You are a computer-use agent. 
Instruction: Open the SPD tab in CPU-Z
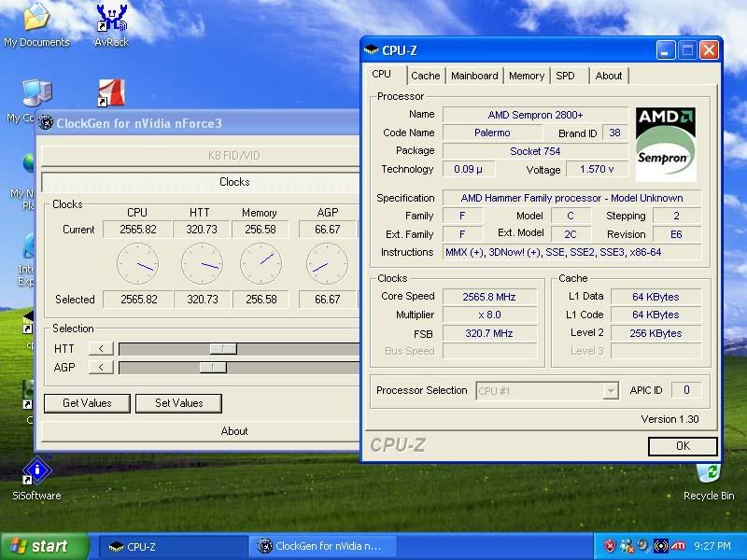[x=568, y=76]
